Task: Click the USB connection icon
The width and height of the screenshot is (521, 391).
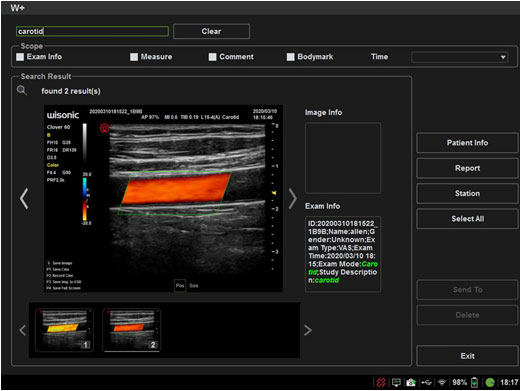Action: 426,382
